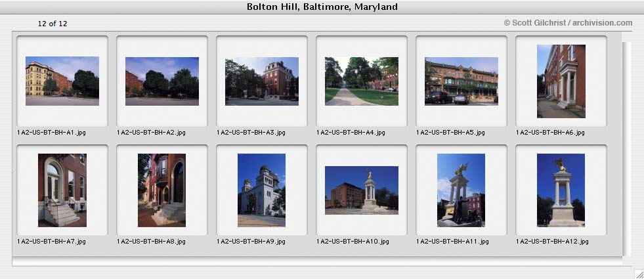Click filename 1A2-US-BT-BH-A11.jpg
This screenshot has height=279, width=644.
(x=452, y=242)
